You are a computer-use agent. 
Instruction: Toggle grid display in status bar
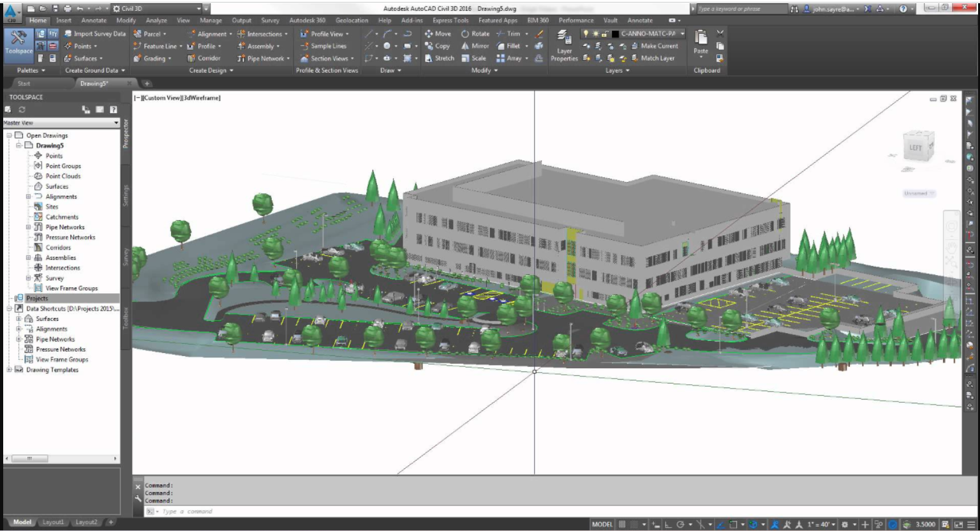coord(622,525)
